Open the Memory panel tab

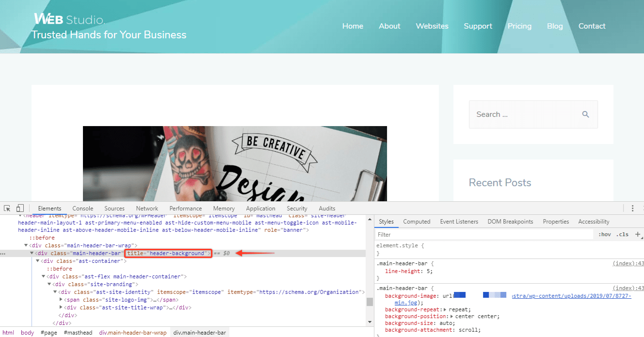(224, 209)
